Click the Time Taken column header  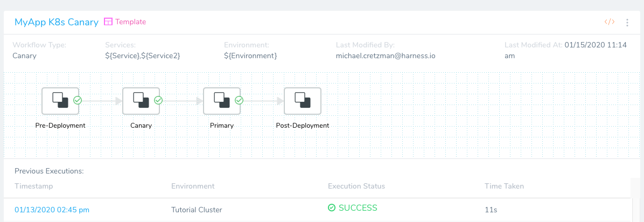[505, 186]
